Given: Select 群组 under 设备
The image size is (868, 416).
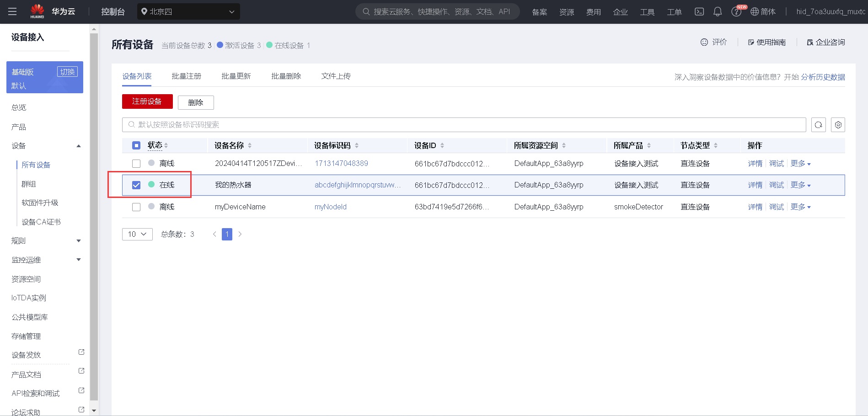Looking at the screenshot, I should pos(29,184).
